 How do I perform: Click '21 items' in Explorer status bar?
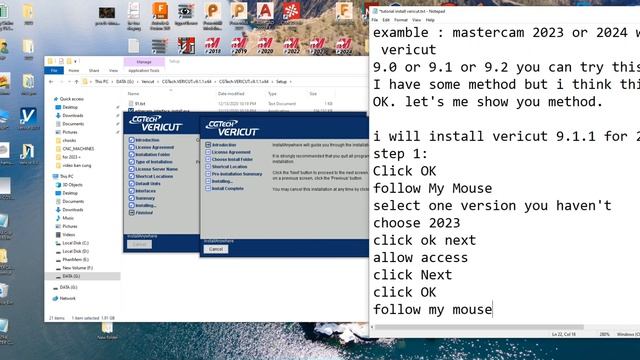[57, 318]
